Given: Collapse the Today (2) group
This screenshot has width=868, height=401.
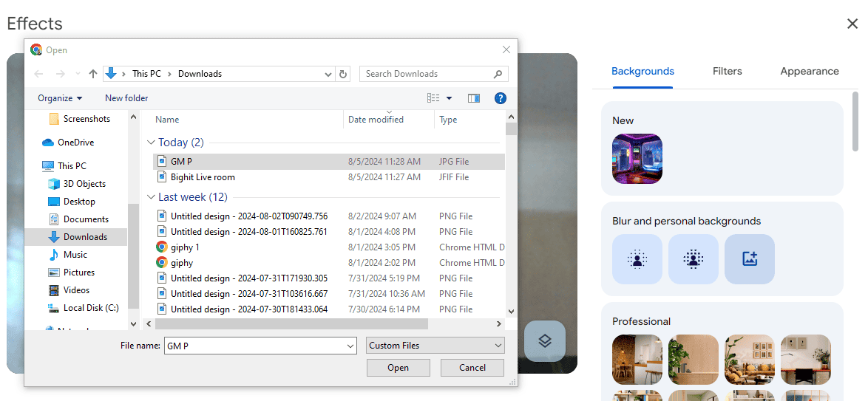Looking at the screenshot, I should pyautogui.click(x=151, y=142).
